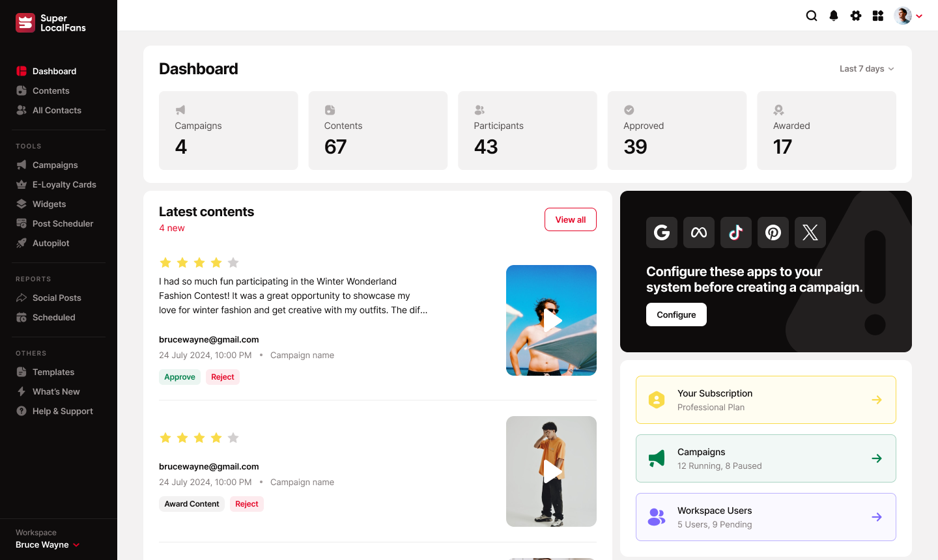
Task: Open the profile avatar menu
Action: 909,16
